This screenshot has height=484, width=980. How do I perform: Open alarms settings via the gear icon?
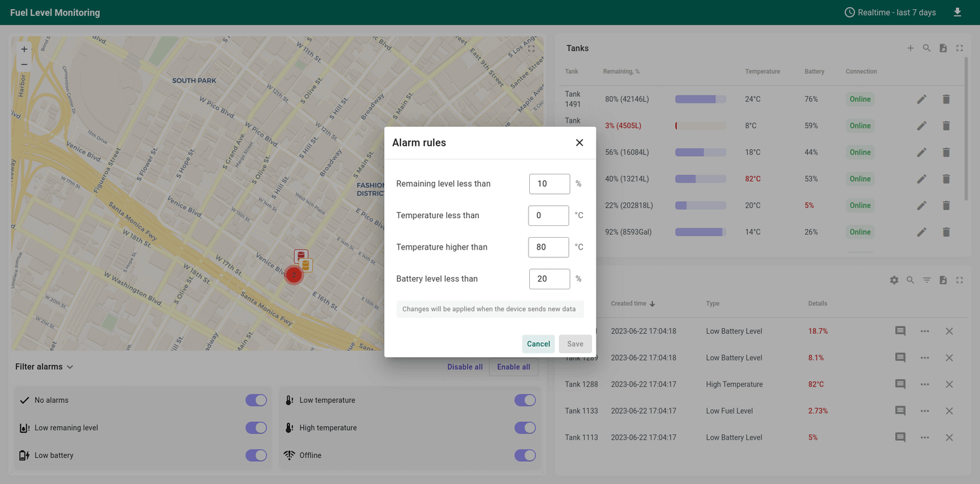click(x=894, y=280)
